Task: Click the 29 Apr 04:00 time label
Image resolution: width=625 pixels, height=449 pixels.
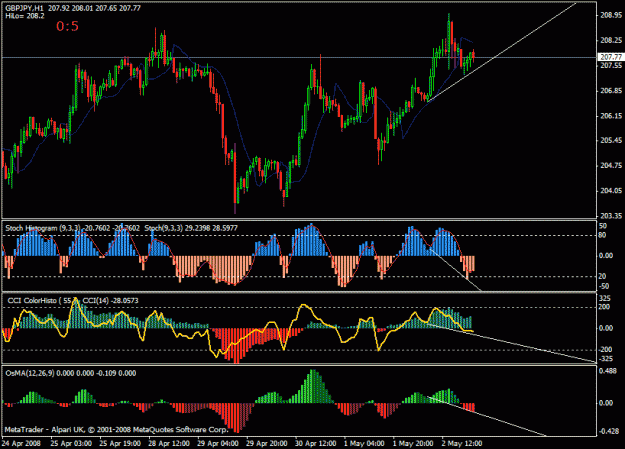Action: pyautogui.click(x=218, y=443)
